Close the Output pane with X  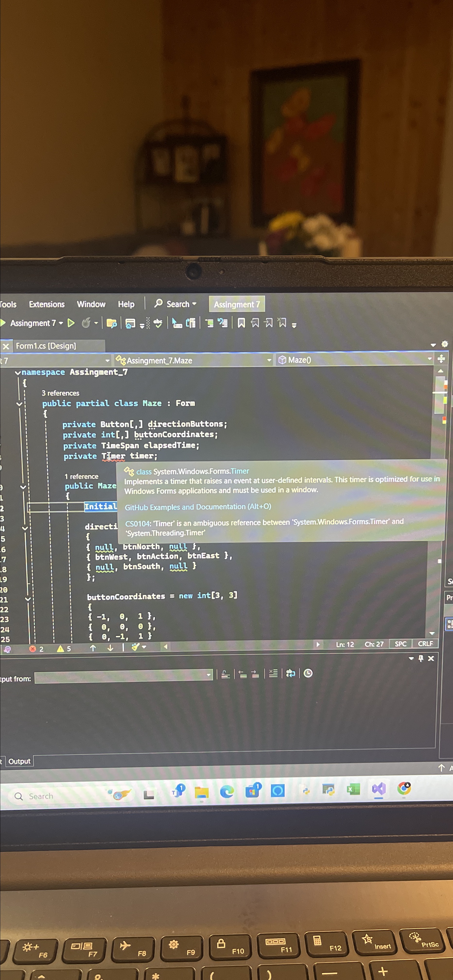point(431,658)
